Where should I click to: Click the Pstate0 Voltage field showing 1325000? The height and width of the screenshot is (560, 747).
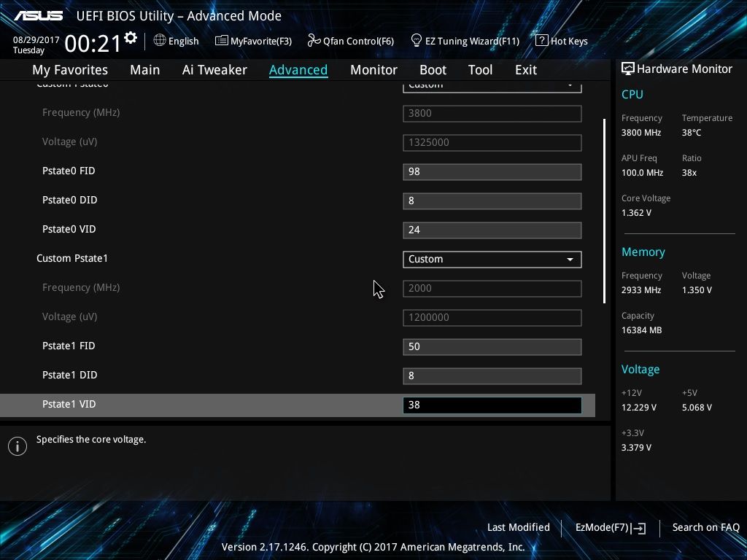coord(492,142)
